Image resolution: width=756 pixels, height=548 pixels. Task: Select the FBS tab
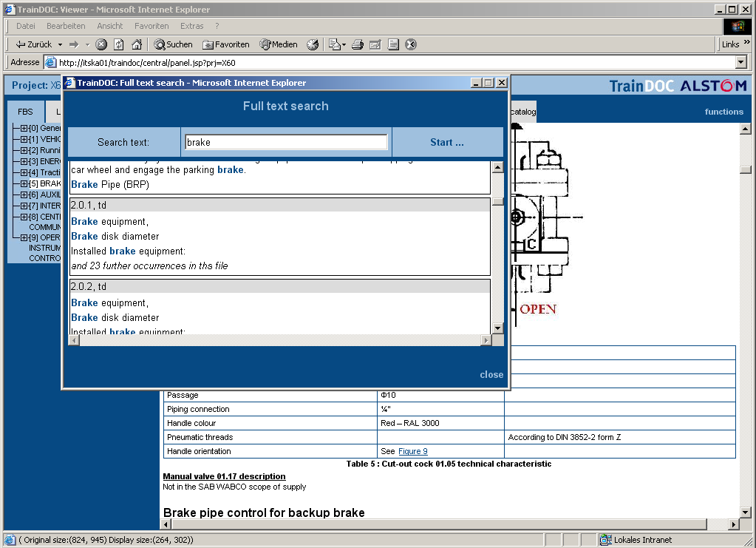point(26,112)
